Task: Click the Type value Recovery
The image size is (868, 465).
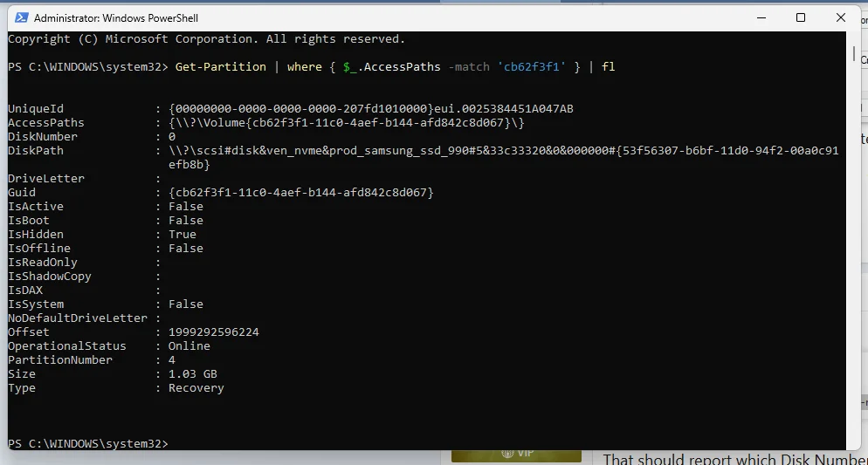Action: click(196, 388)
